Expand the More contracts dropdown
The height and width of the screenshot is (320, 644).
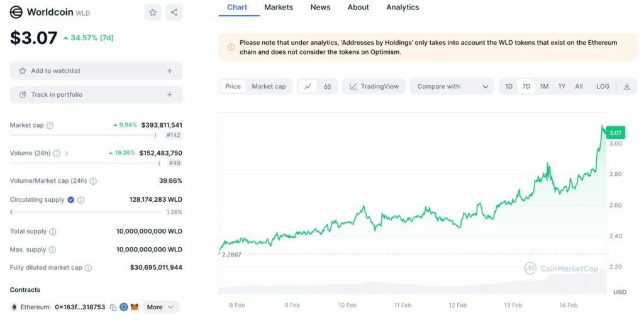coord(160,307)
